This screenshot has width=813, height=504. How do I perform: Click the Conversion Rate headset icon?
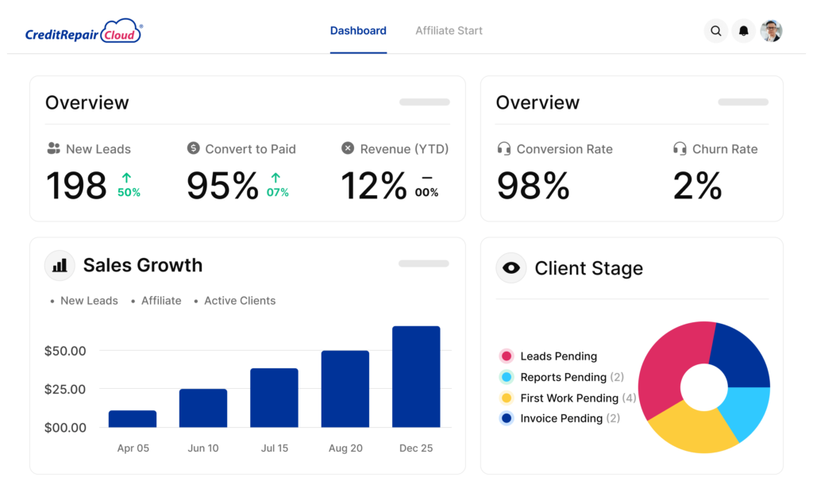tap(503, 148)
